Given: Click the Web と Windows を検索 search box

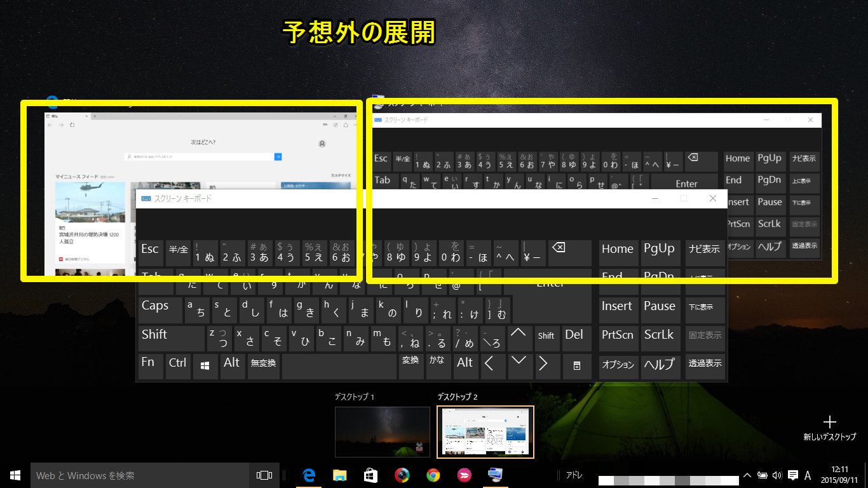Looking at the screenshot, I should coord(140,475).
